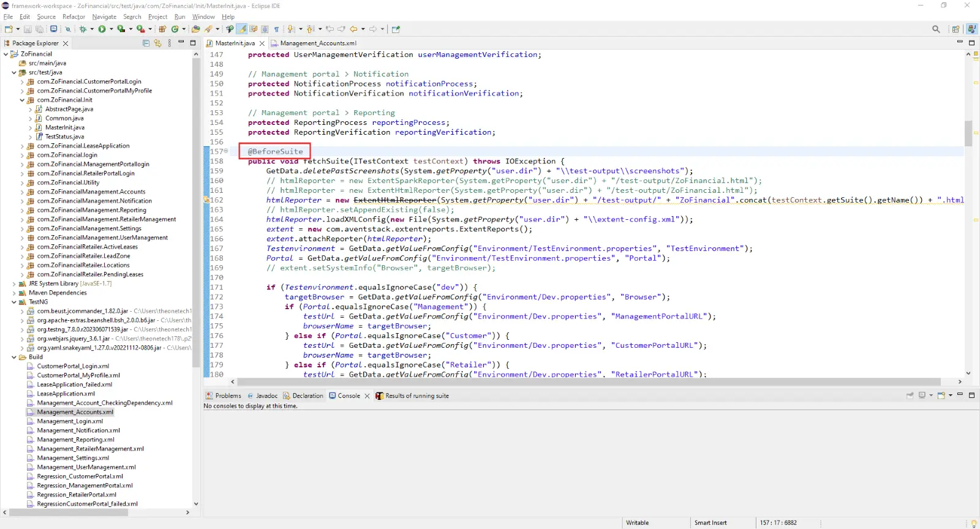This screenshot has height=529, width=980.
Task: Switch to Management_Accounts.xml editor tab
Action: (318, 43)
